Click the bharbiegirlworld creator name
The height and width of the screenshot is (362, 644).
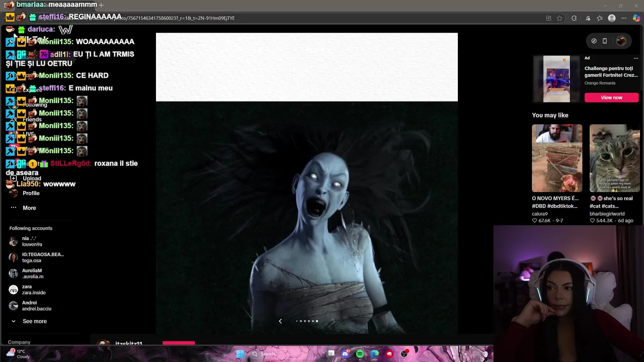pyautogui.click(x=607, y=214)
